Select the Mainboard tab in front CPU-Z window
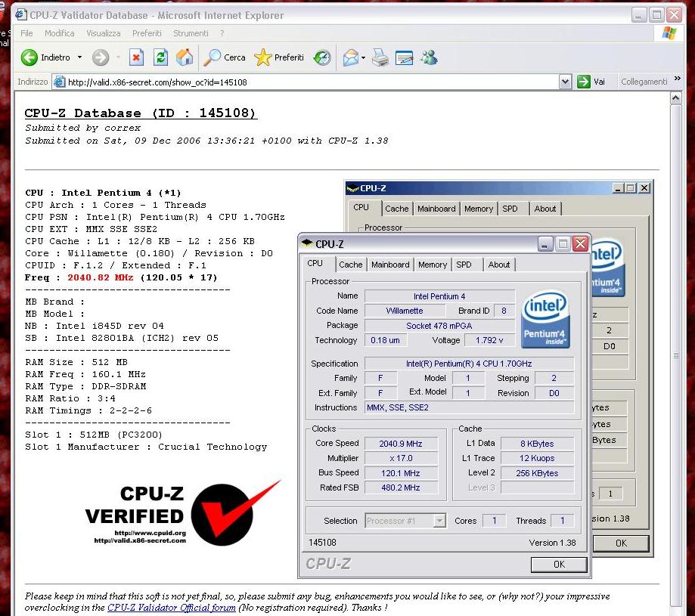 390,265
